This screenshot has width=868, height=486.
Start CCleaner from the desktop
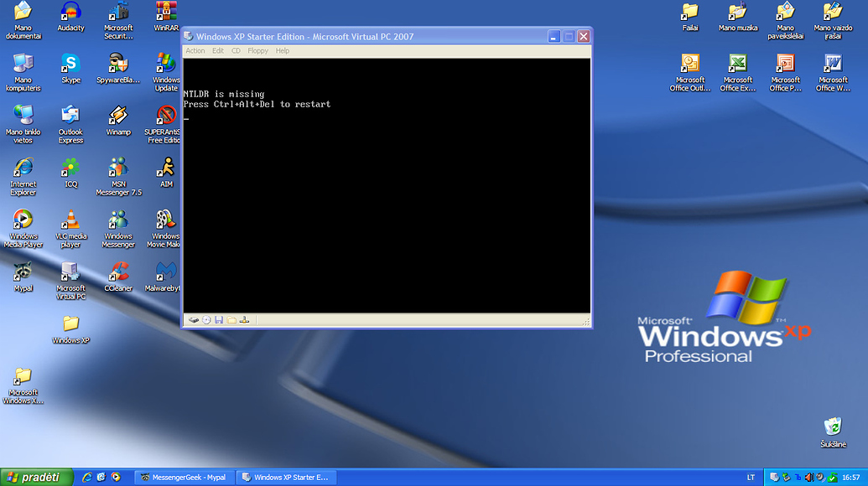118,277
